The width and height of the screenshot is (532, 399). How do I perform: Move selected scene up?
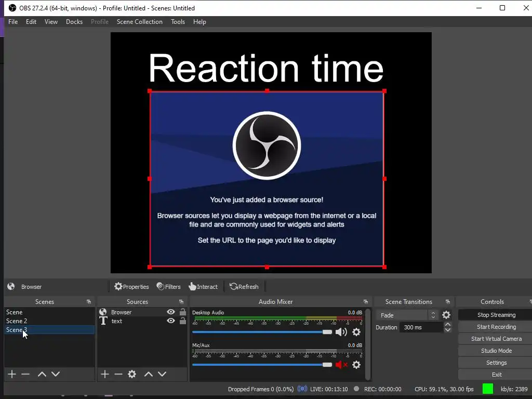pos(42,374)
